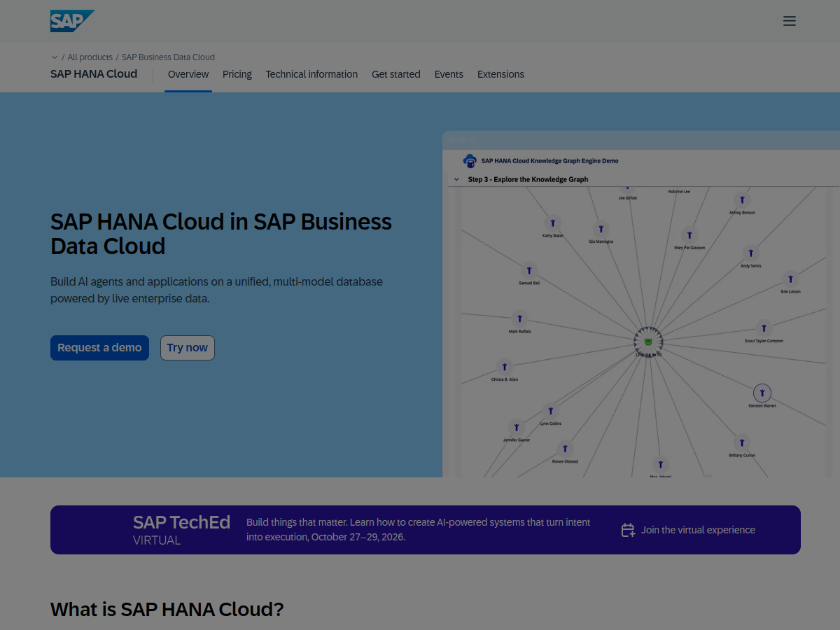Click the Request a demo button

click(99, 348)
